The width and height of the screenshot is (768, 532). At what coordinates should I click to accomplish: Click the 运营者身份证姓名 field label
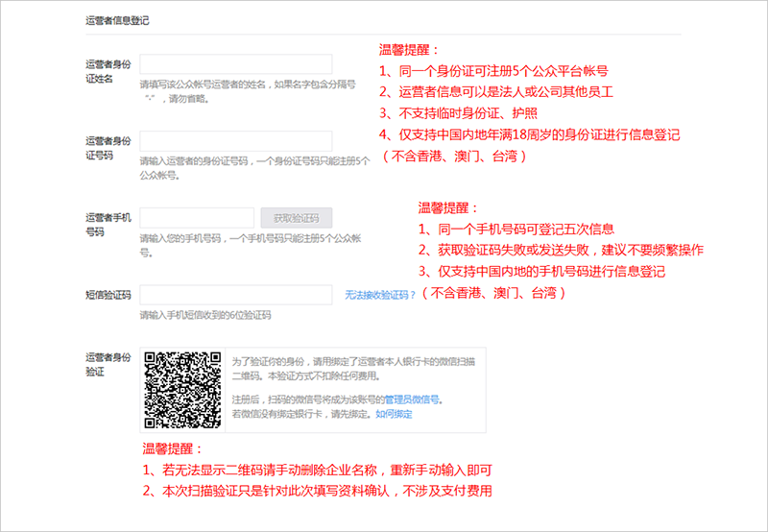107,71
